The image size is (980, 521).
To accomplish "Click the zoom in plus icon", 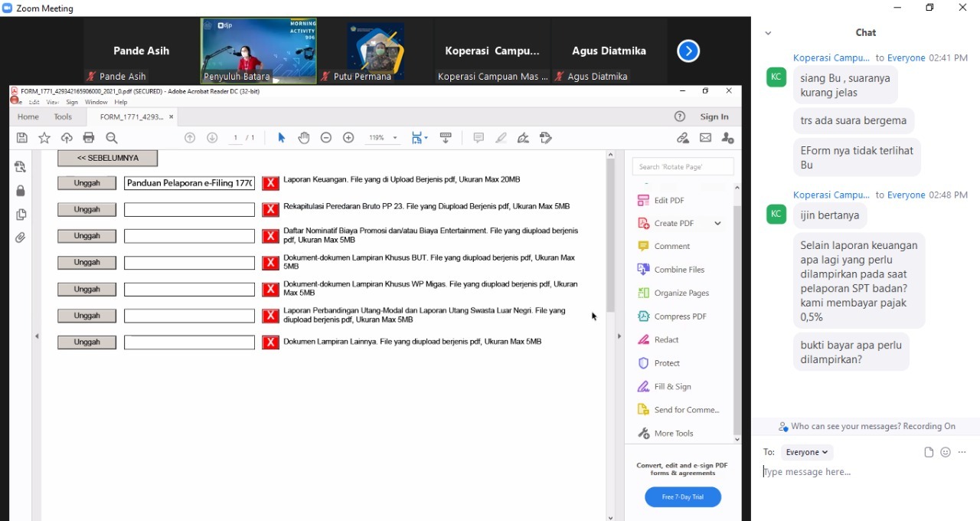I will (x=348, y=138).
